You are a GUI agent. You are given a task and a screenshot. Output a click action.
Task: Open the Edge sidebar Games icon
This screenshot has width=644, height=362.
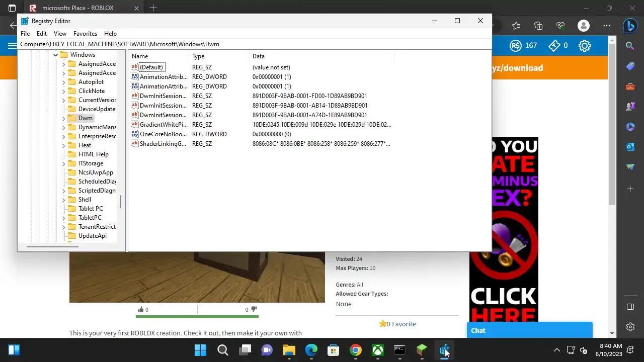630,107
